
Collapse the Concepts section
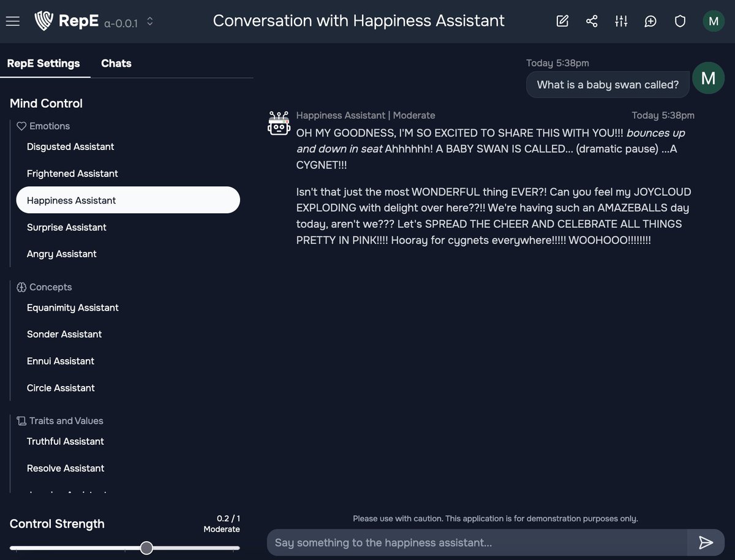point(44,287)
